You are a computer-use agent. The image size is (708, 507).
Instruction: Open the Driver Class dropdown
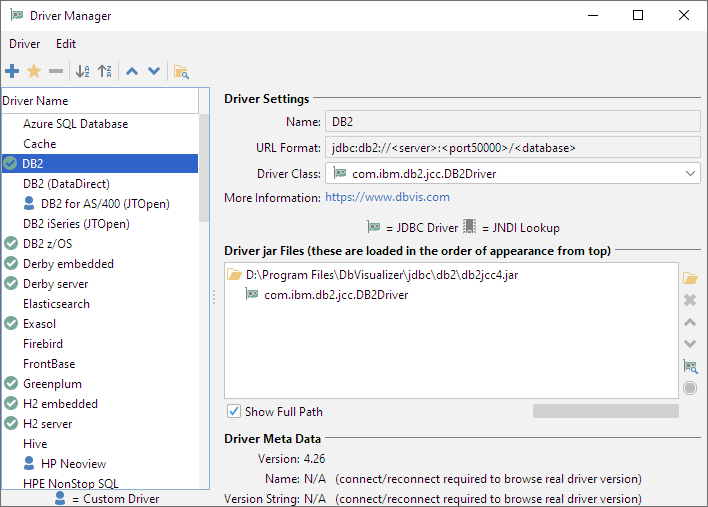pos(691,174)
